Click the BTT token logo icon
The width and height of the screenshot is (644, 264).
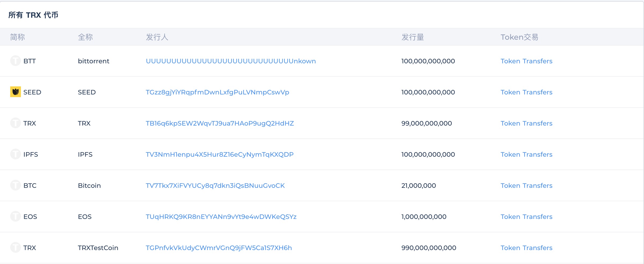pos(16,61)
